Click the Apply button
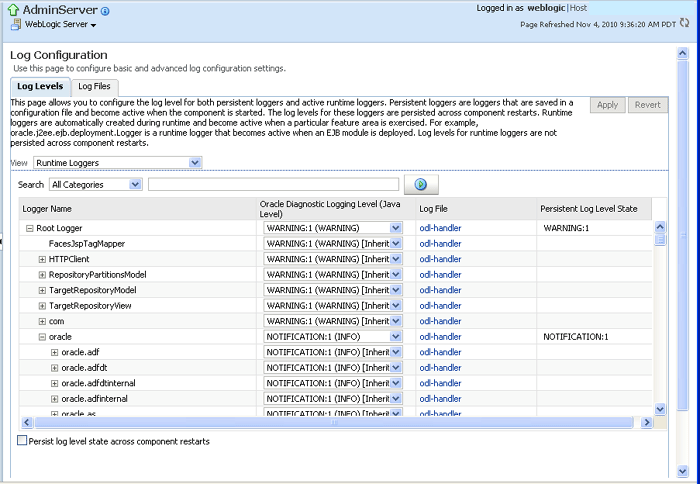This screenshot has width=700, height=484. click(x=607, y=105)
